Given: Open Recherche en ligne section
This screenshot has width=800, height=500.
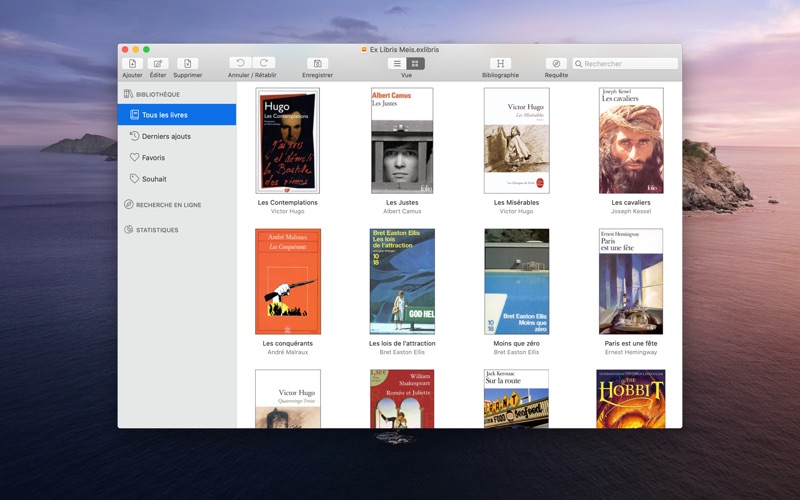Looking at the screenshot, I should pos(168,205).
